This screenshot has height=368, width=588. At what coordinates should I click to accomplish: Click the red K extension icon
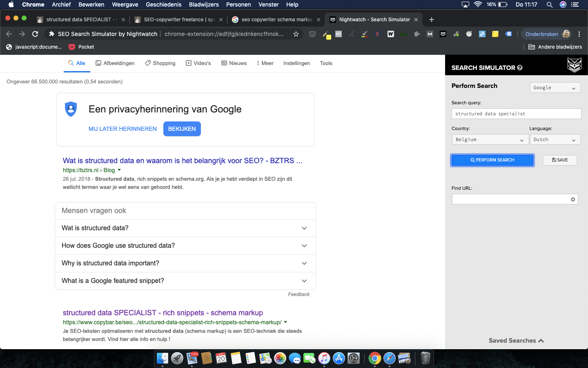pyautogui.click(x=378, y=34)
